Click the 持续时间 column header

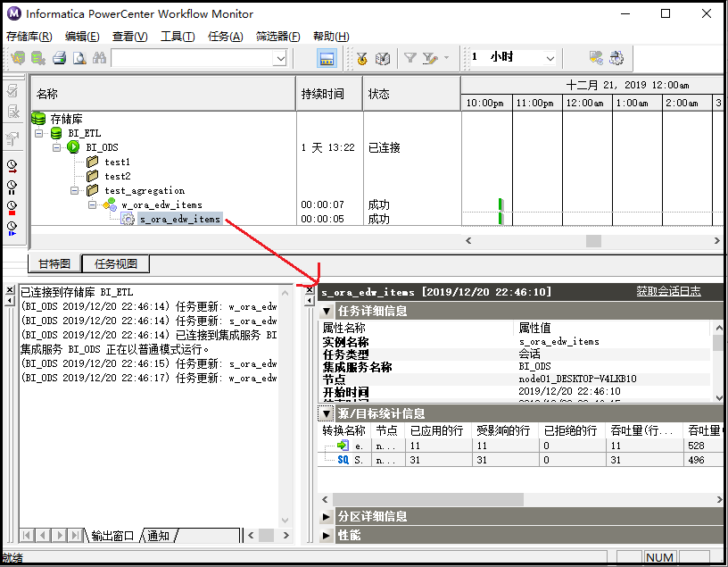(x=329, y=94)
